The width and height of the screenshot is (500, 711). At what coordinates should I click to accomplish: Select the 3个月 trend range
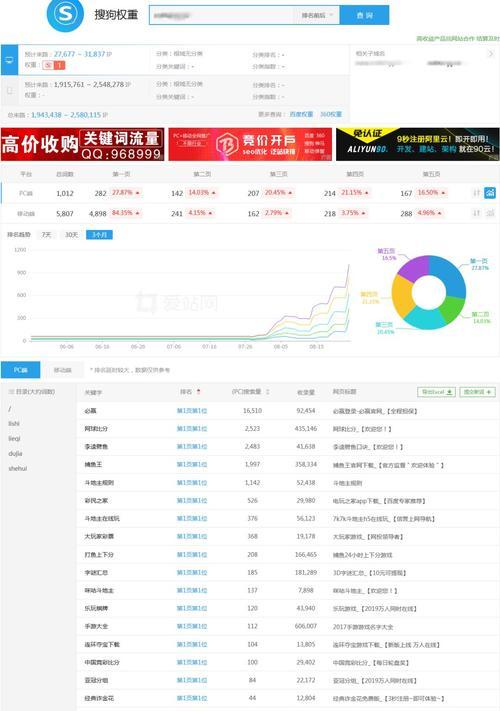point(99,235)
